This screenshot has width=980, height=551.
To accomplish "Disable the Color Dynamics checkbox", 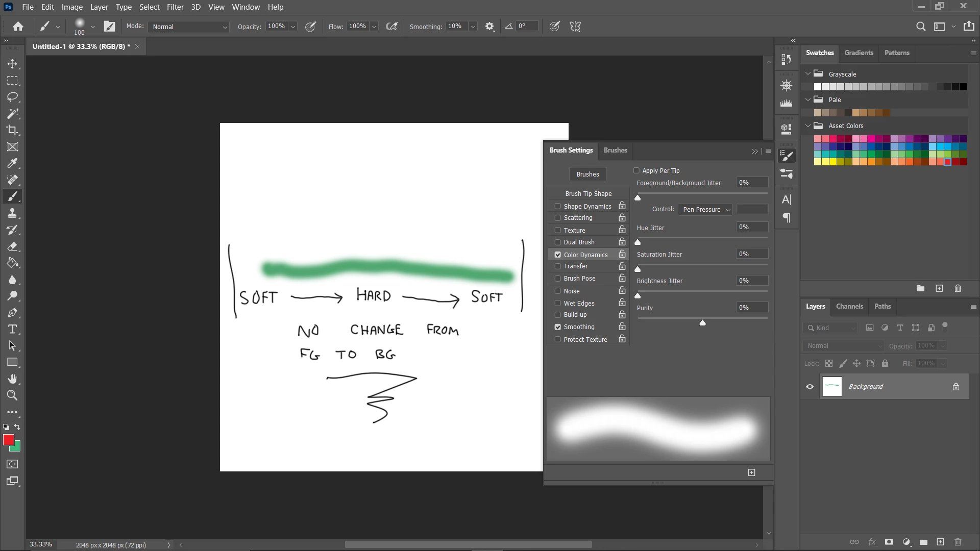I will pos(557,255).
